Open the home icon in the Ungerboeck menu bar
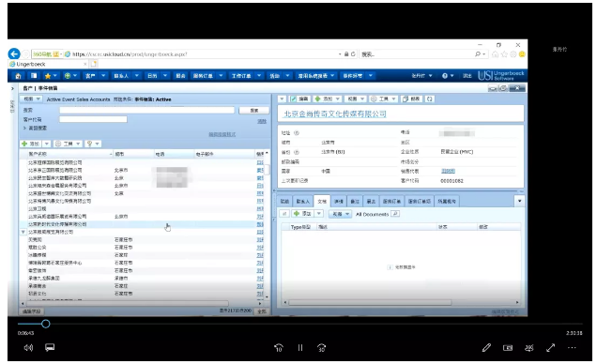 [18, 76]
